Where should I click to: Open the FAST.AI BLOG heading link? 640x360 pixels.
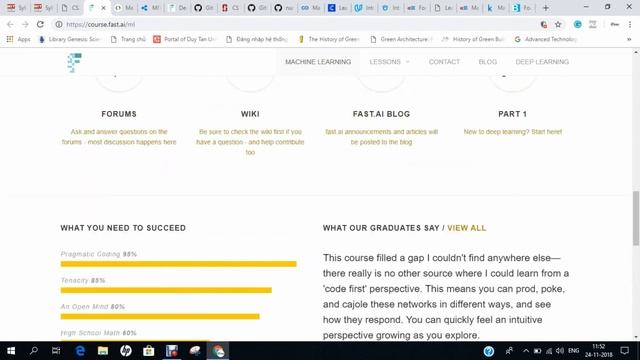click(x=381, y=114)
